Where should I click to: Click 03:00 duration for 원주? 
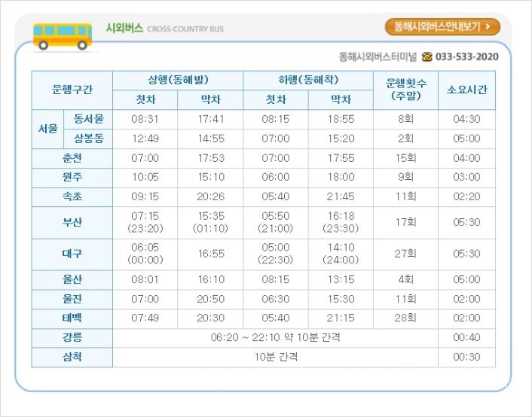pyautogui.click(x=467, y=177)
